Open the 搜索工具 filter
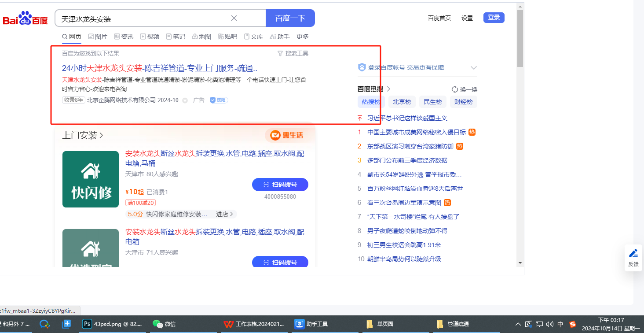This screenshot has width=644, height=333. (293, 53)
